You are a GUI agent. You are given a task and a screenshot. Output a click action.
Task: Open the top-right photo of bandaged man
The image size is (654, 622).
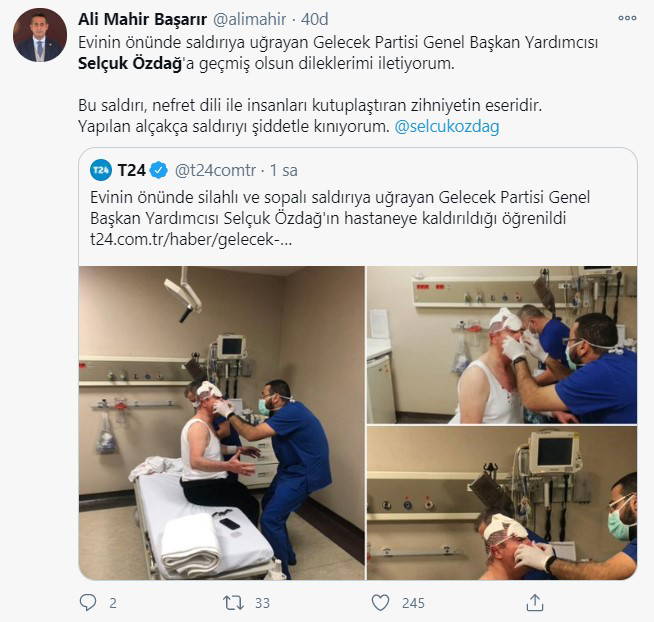click(502, 345)
